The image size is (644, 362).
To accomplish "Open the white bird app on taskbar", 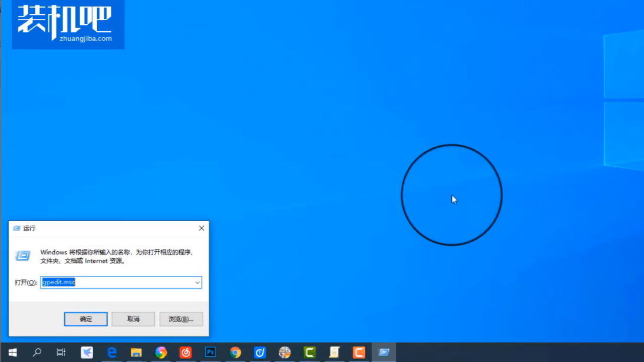I will 87,353.
